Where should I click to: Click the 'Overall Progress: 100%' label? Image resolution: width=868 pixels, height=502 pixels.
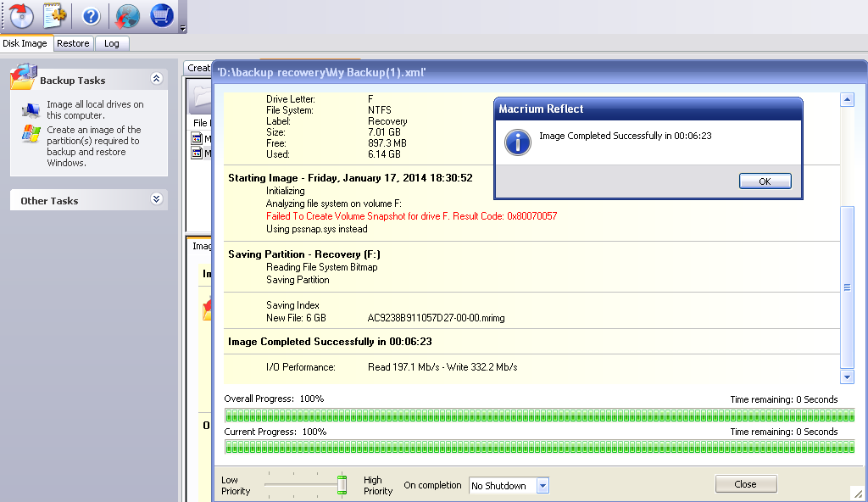(274, 399)
